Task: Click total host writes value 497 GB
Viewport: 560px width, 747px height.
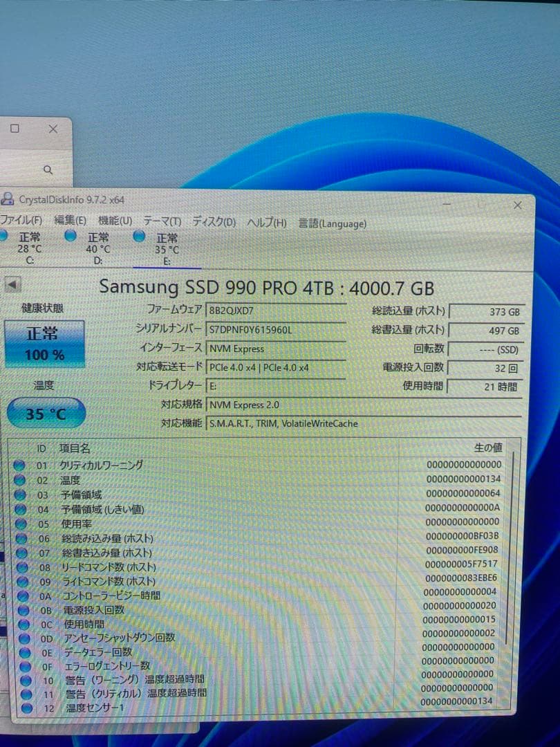Action: (x=486, y=331)
